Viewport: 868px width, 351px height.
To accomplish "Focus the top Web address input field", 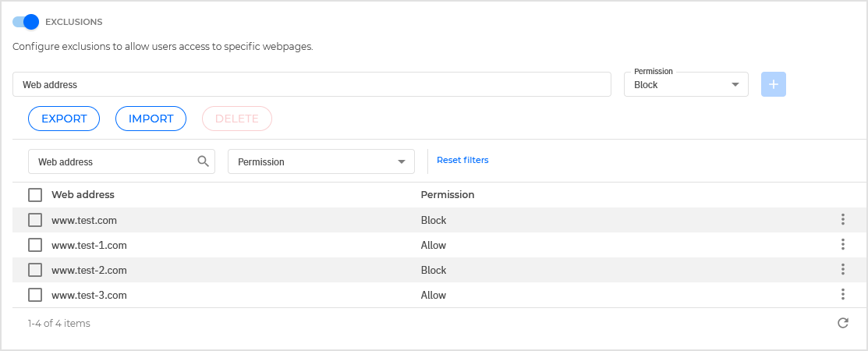I will pyautogui.click(x=311, y=84).
